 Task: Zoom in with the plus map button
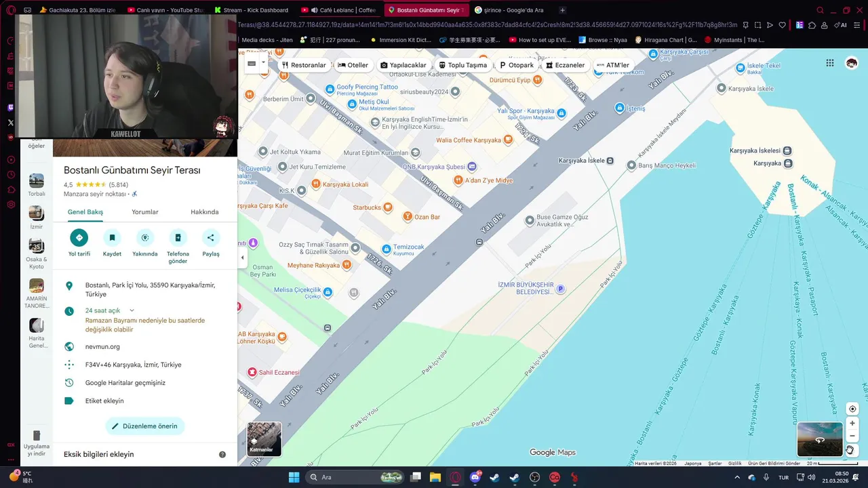[852, 423]
